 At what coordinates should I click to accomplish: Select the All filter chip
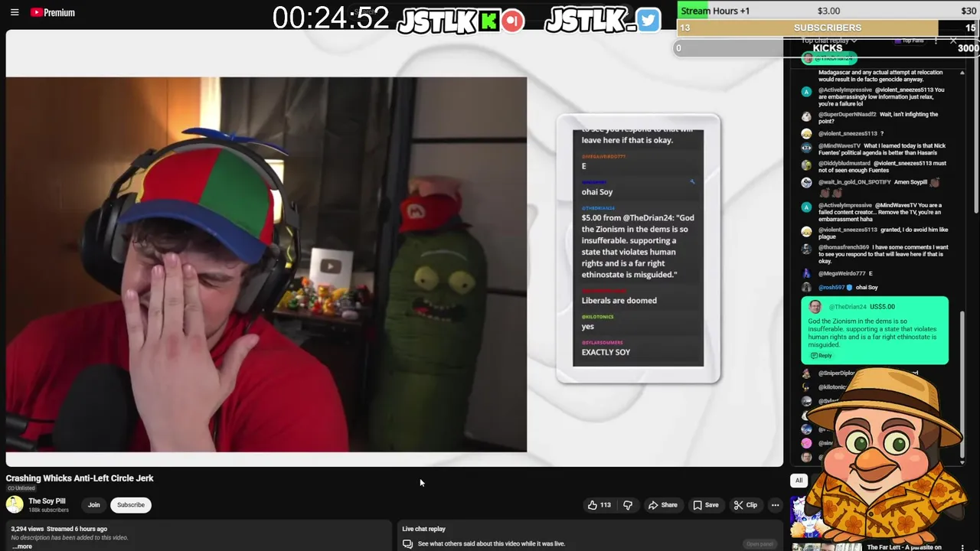(799, 481)
